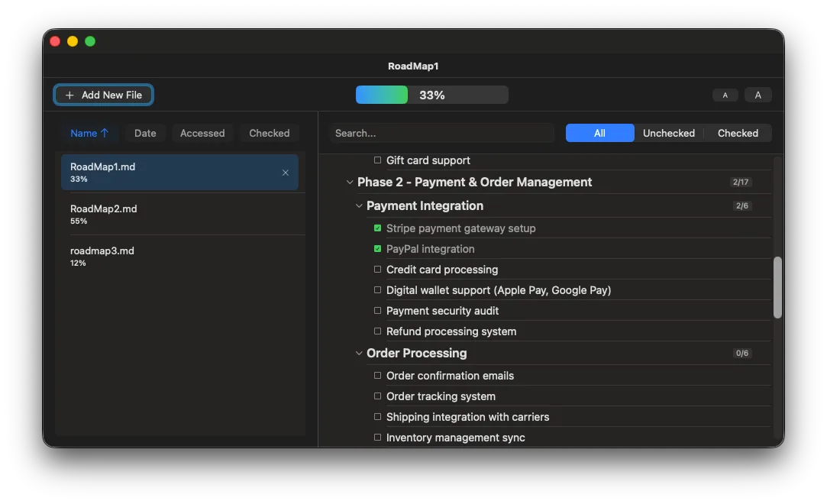
Task: Check Credit card processing
Action: tap(378, 270)
